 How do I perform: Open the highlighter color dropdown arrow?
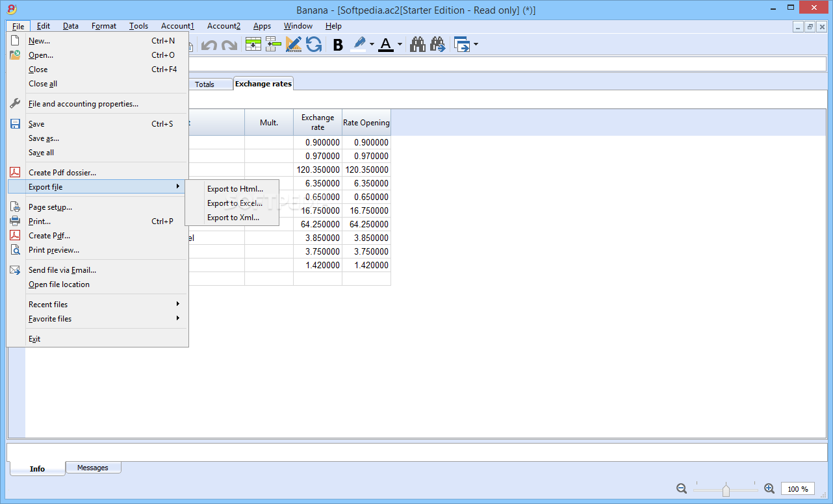(372, 45)
